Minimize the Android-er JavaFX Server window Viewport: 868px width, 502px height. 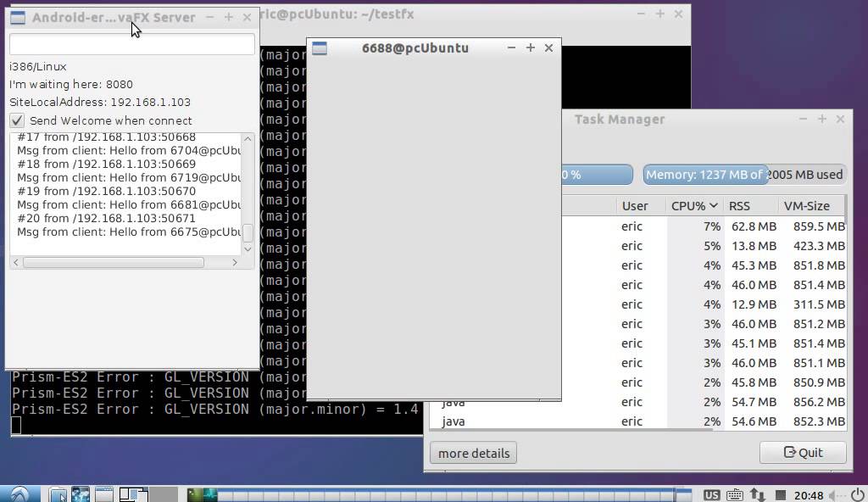click(x=210, y=18)
